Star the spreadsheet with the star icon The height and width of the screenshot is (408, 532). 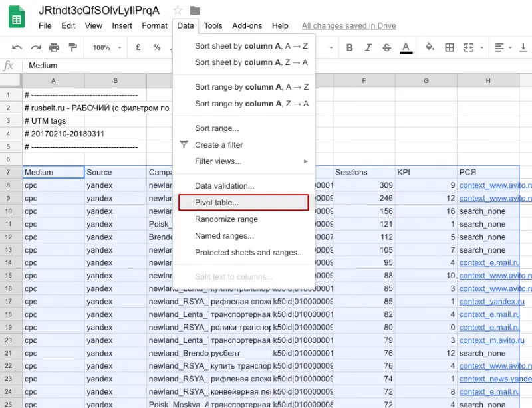click(178, 11)
